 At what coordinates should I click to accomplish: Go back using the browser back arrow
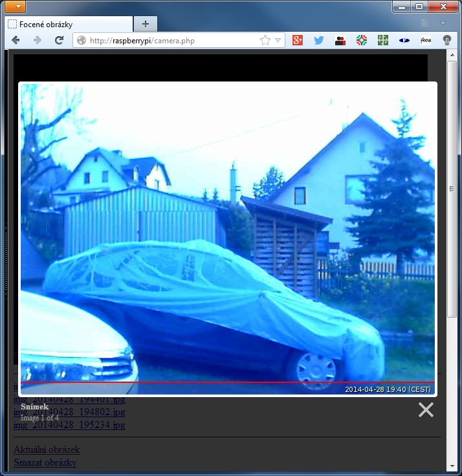tap(16, 40)
